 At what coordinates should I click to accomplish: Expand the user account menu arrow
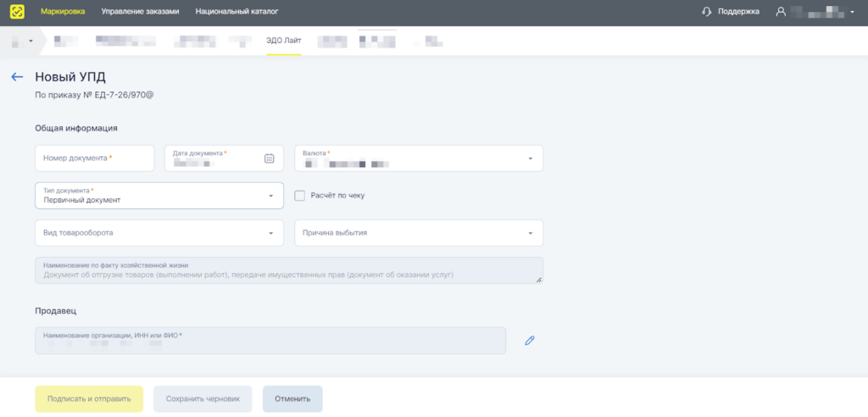(x=852, y=12)
